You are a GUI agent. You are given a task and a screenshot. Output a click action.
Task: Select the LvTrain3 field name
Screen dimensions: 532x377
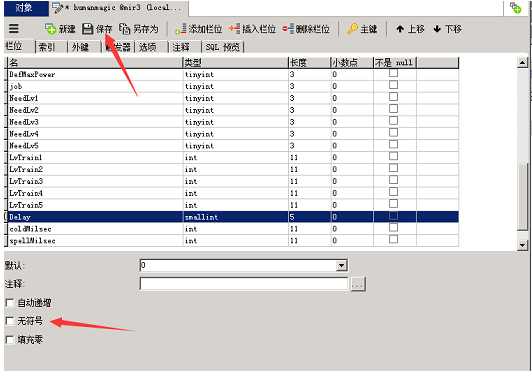pos(26,181)
